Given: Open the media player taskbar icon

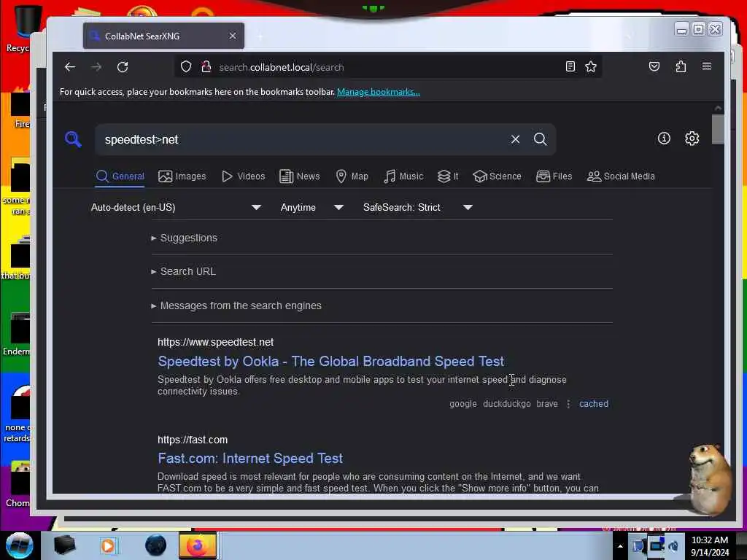Looking at the screenshot, I should (x=108, y=545).
